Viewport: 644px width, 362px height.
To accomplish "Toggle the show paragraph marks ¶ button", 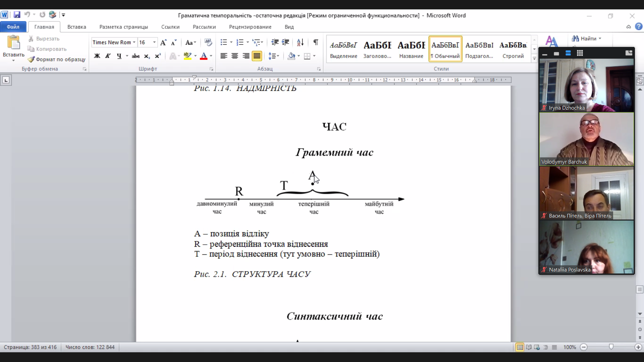I will click(x=316, y=42).
